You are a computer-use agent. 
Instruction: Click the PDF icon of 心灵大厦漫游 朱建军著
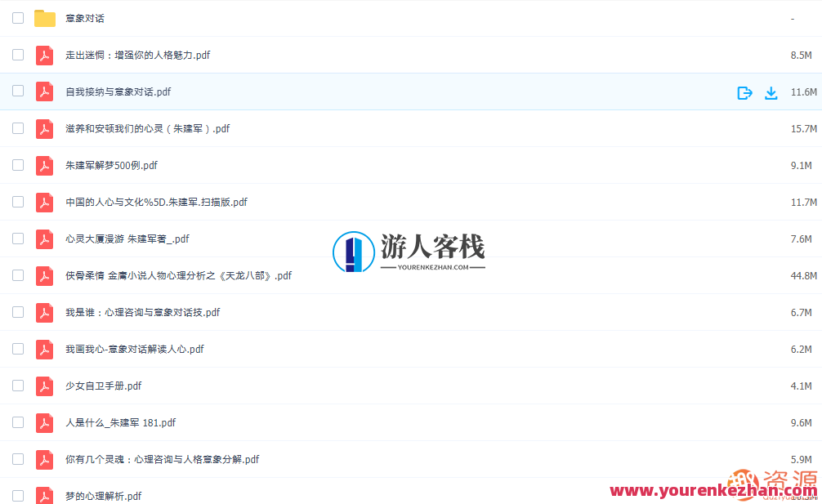tap(44, 239)
